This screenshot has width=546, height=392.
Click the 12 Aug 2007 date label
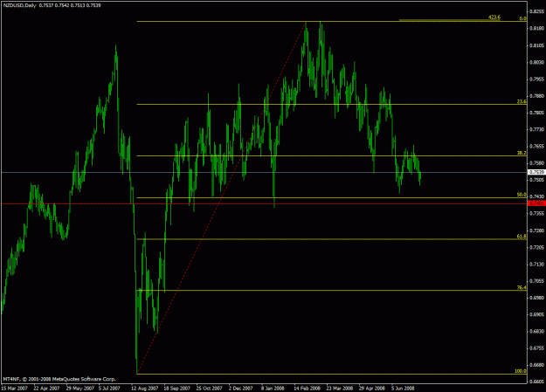pos(144,389)
